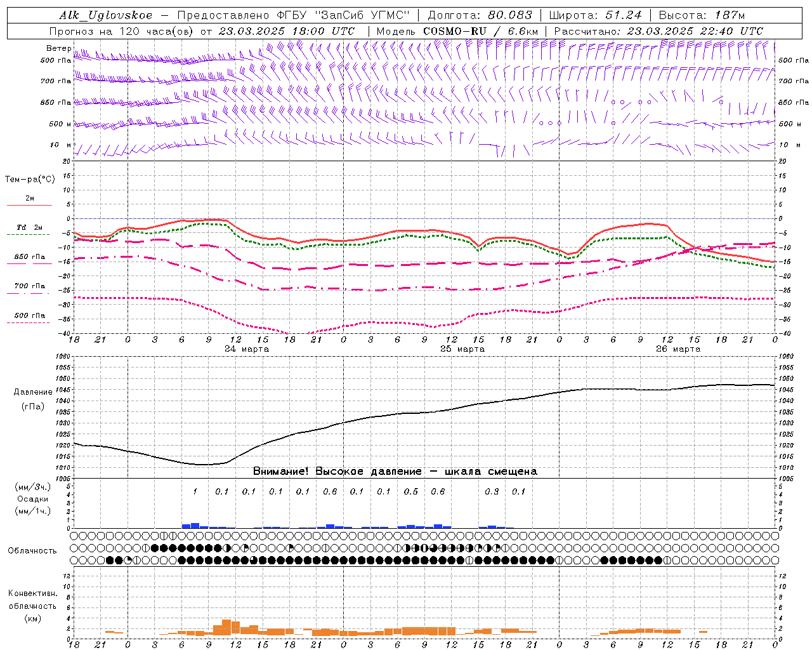Click the date label 26 марта
812x650 pixels.
pyautogui.click(x=678, y=349)
